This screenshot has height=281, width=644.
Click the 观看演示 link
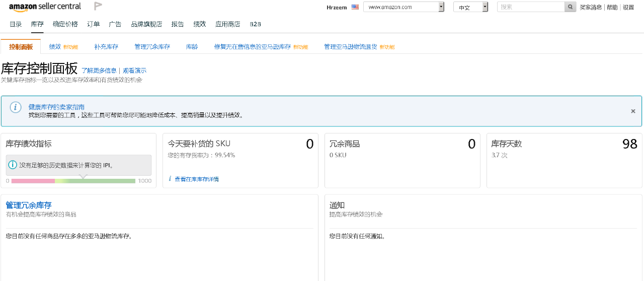pos(135,71)
